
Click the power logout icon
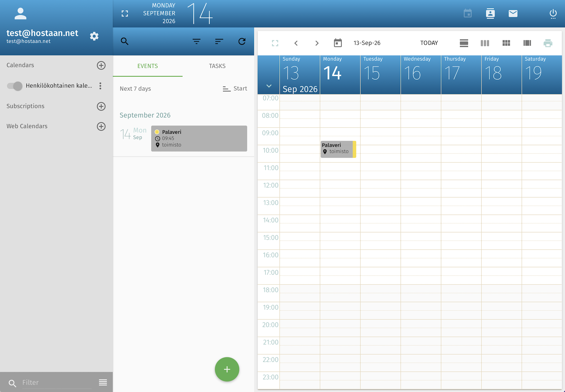553,14
